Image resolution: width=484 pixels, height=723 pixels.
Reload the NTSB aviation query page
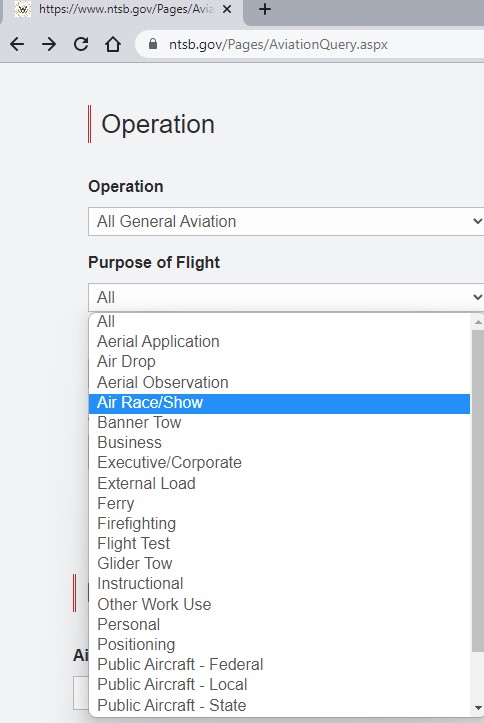[x=81, y=44]
